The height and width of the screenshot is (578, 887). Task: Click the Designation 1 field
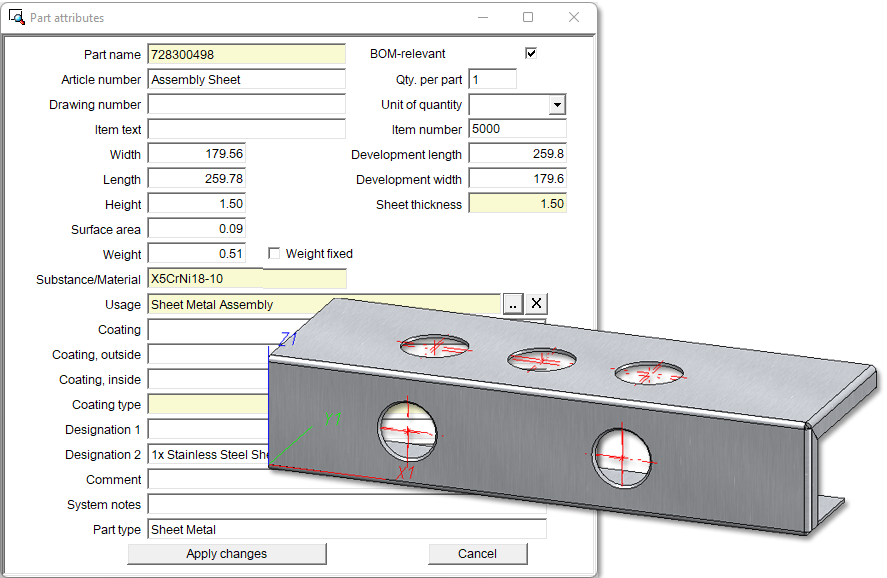tap(208, 429)
